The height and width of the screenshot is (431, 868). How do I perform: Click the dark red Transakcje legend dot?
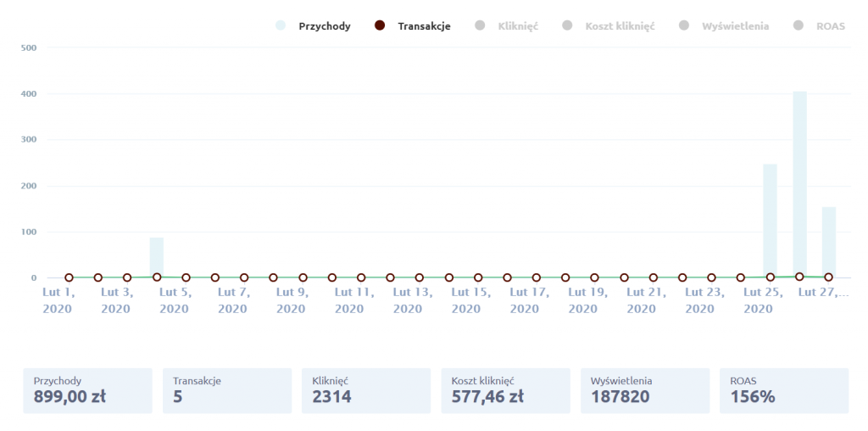pos(380,26)
